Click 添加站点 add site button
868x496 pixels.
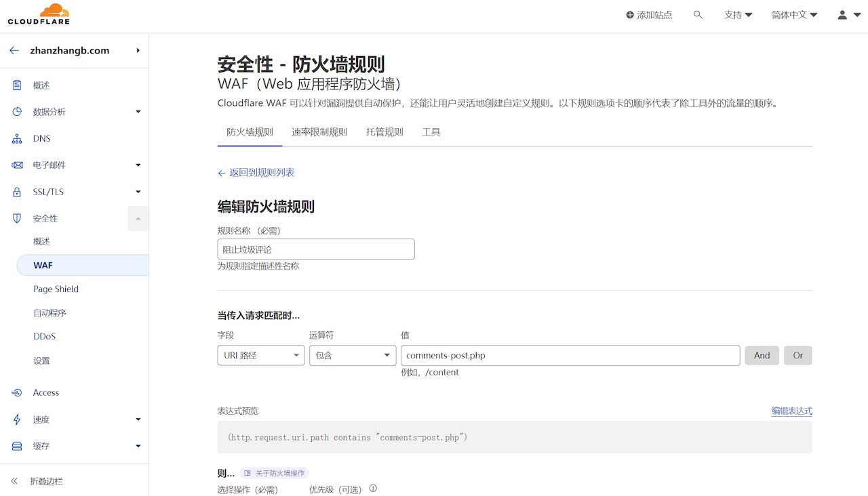pos(649,15)
